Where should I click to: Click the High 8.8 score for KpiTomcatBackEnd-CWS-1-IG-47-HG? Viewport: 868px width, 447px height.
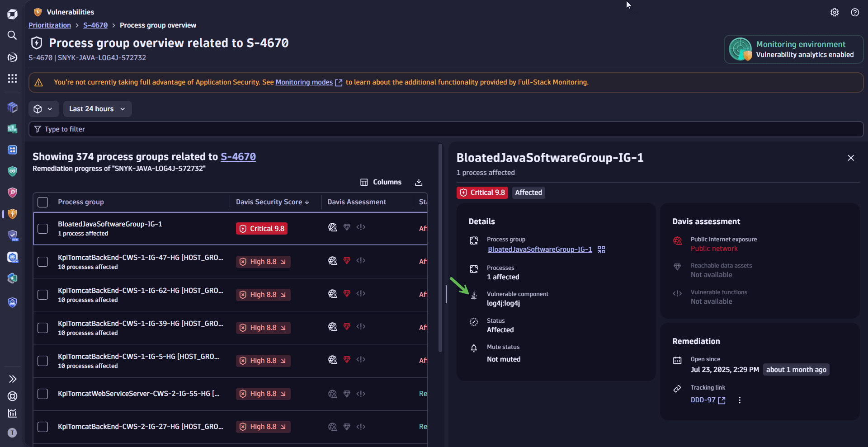(263, 262)
